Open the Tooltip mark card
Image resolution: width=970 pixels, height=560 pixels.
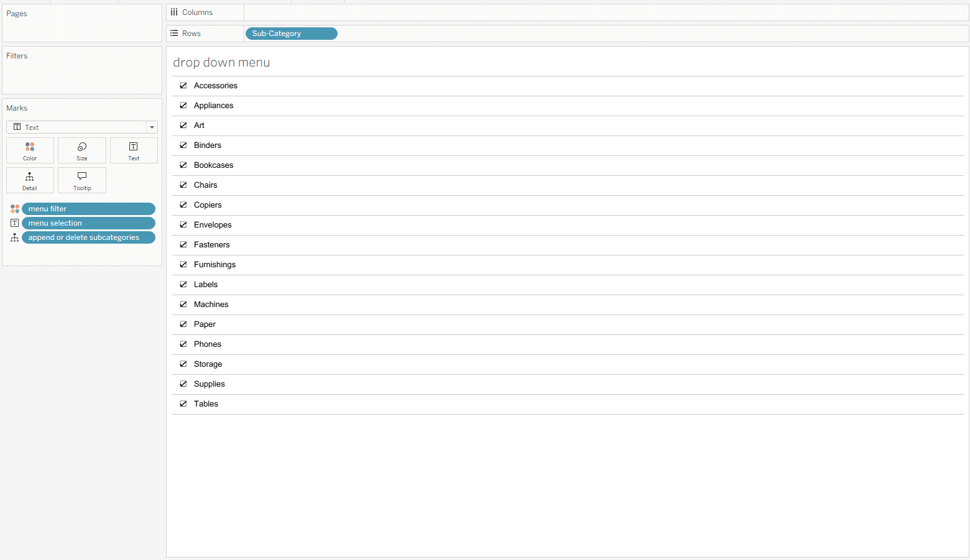pos(82,180)
